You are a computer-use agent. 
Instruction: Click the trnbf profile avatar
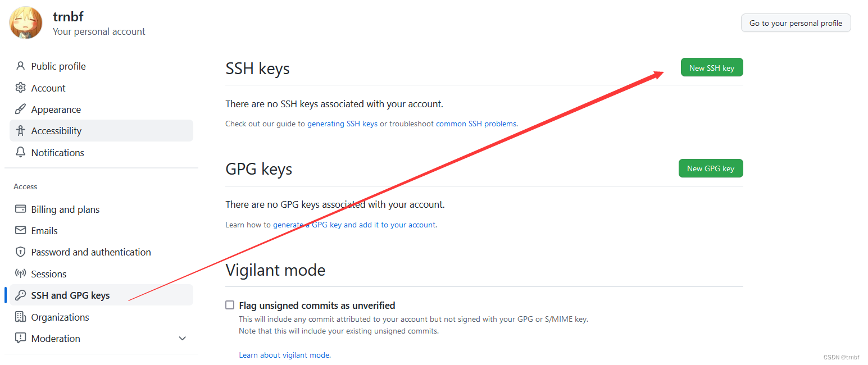26,23
